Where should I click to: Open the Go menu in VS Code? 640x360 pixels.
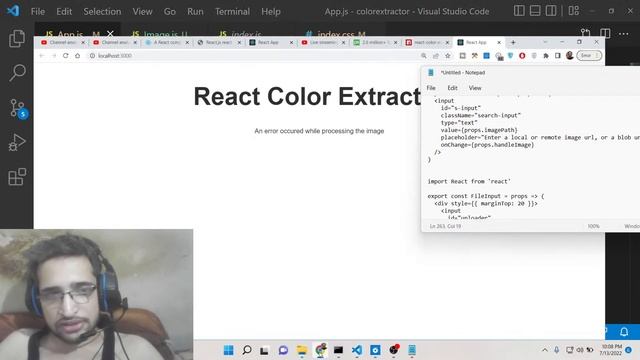pos(170,11)
